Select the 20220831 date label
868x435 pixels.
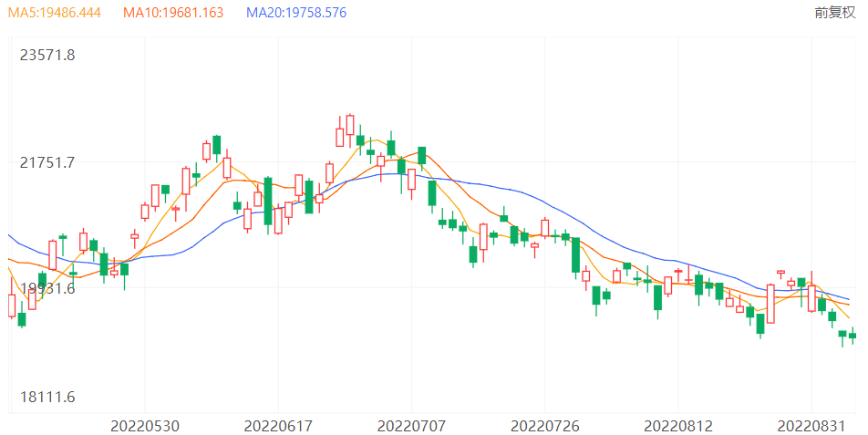811,426
